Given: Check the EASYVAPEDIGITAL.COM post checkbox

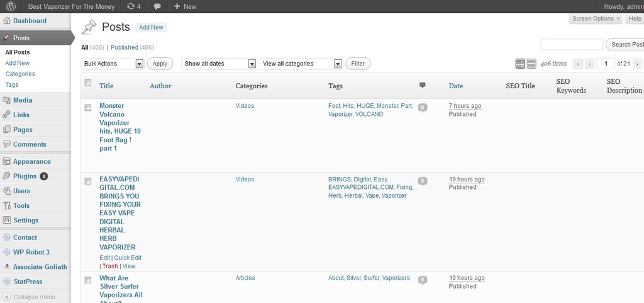Looking at the screenshot, I should point(88,181).
